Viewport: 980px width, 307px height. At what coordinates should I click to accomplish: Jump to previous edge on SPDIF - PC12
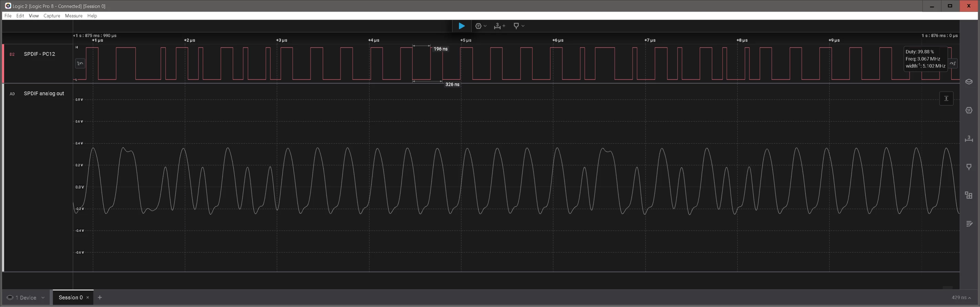click(x=80, y=63)
